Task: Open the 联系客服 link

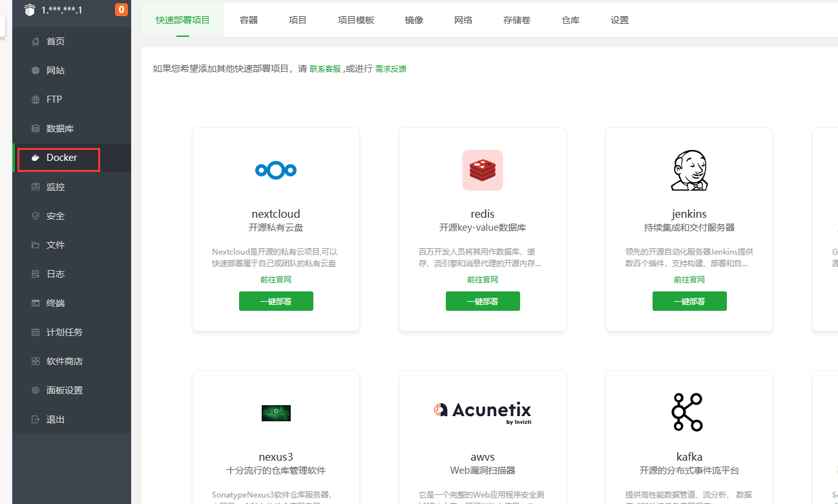Action: click(x=325, y=68)
